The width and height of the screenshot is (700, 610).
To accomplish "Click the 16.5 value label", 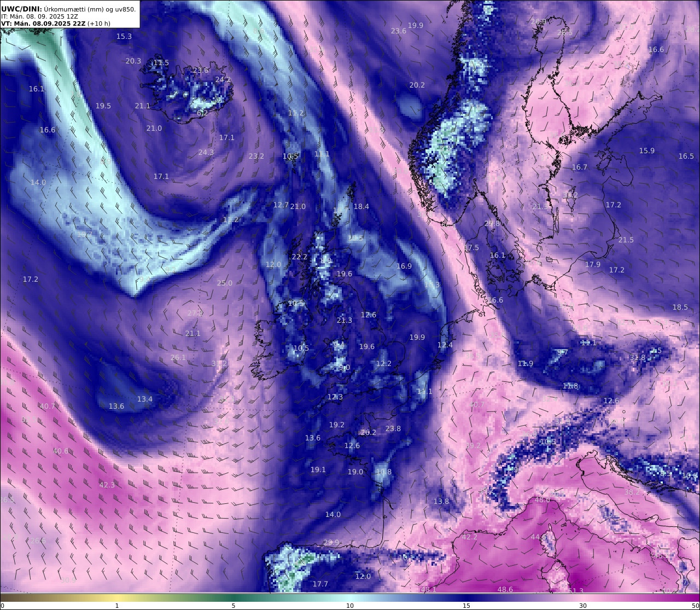I will [686, 156].
